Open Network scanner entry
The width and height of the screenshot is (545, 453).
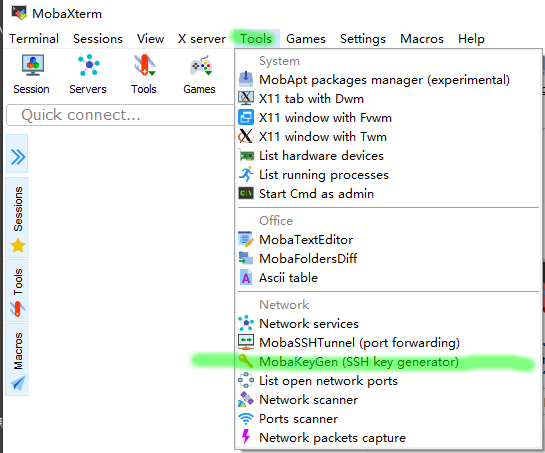[x=309, y=400]
